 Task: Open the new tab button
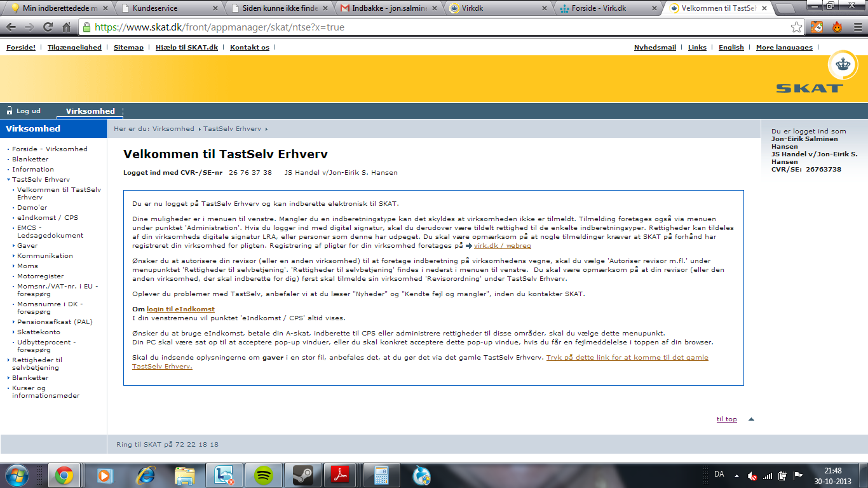coord(785,8)
